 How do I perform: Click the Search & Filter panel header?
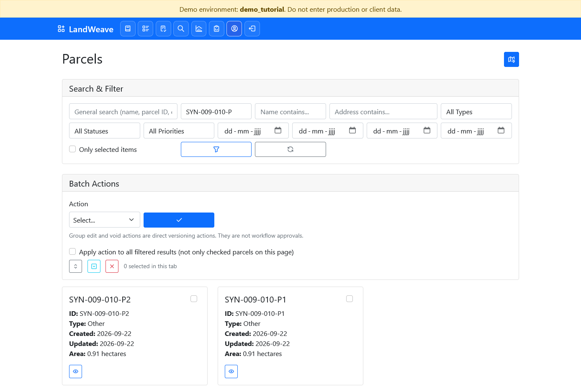290,88
